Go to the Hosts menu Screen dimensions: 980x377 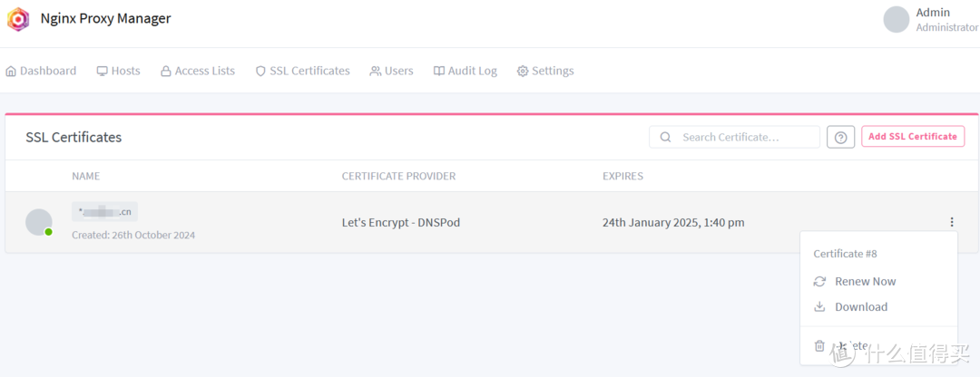point(119,71)
